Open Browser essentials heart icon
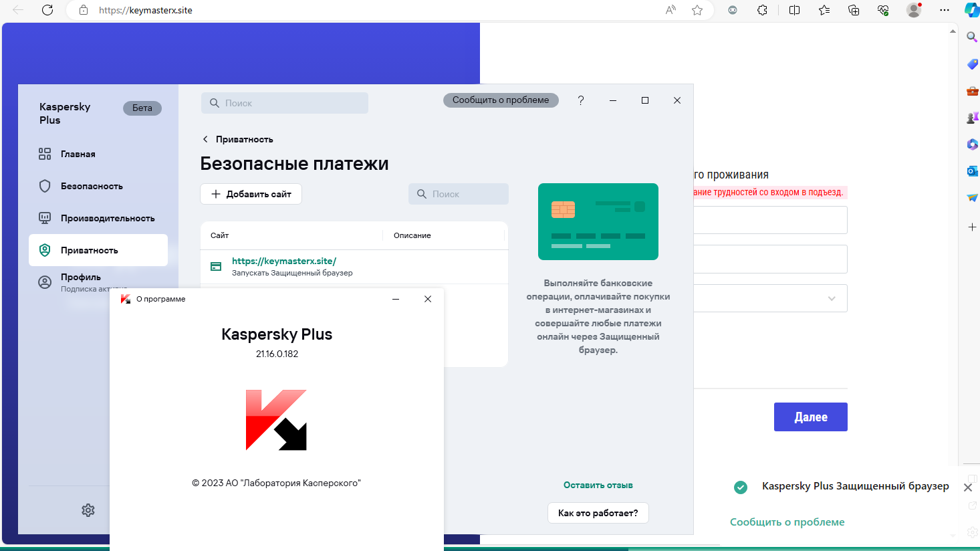 tap(883, 10)
